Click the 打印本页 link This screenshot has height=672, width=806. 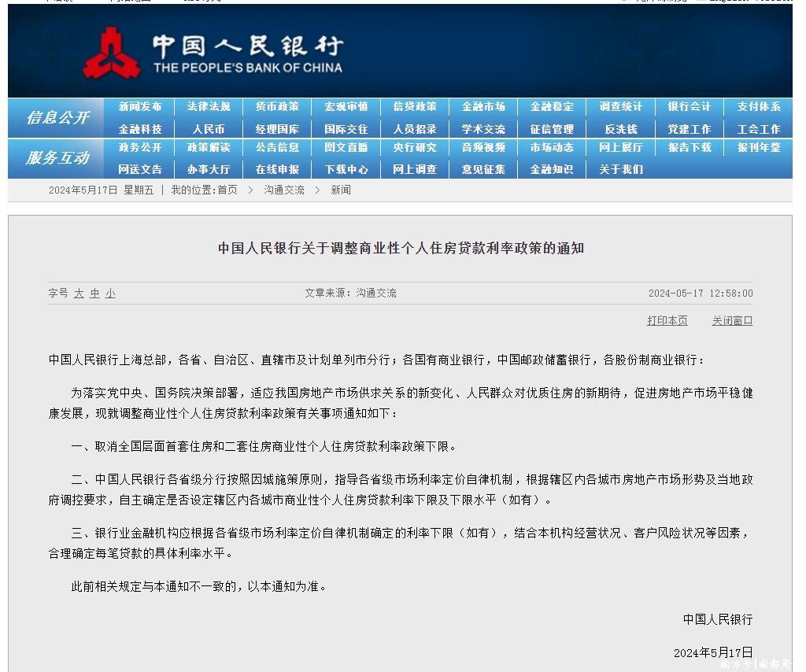pos(667,320)
